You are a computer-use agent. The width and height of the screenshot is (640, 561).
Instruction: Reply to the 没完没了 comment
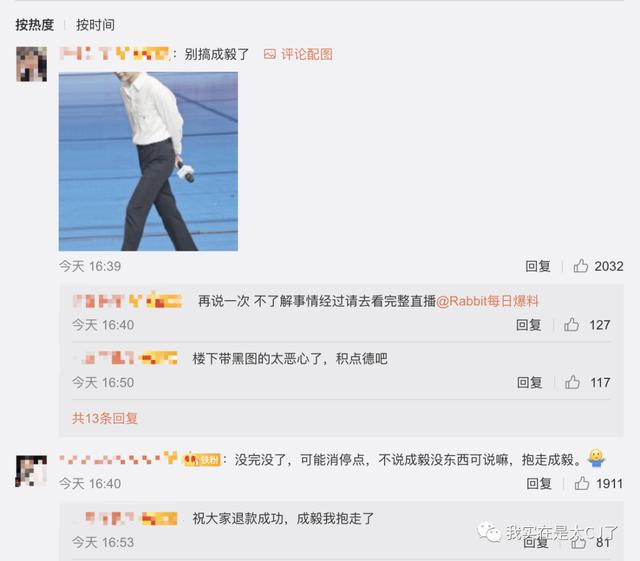point(539,483)
